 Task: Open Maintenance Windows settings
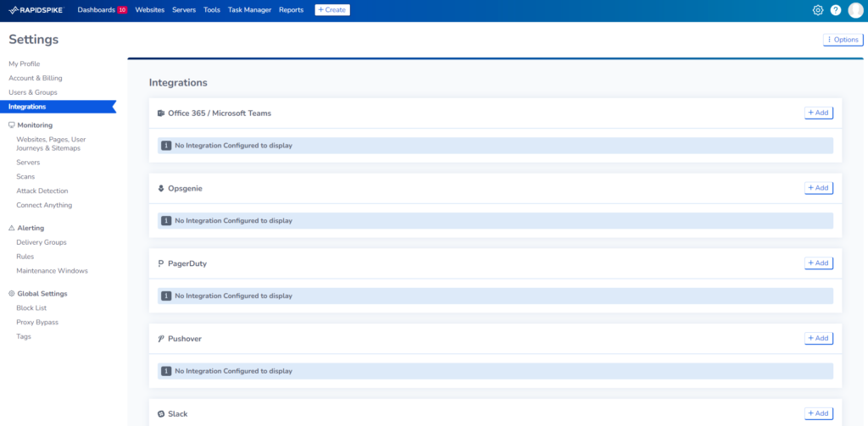[52, 271]
